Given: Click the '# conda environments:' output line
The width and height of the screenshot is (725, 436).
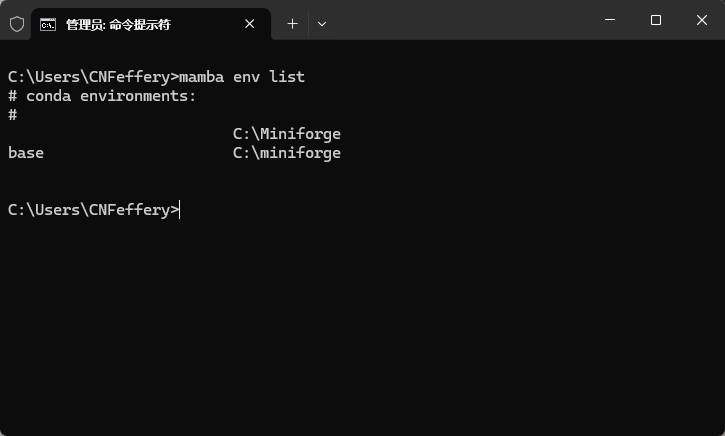Looking at the screenshot, I should pos(102,96).
